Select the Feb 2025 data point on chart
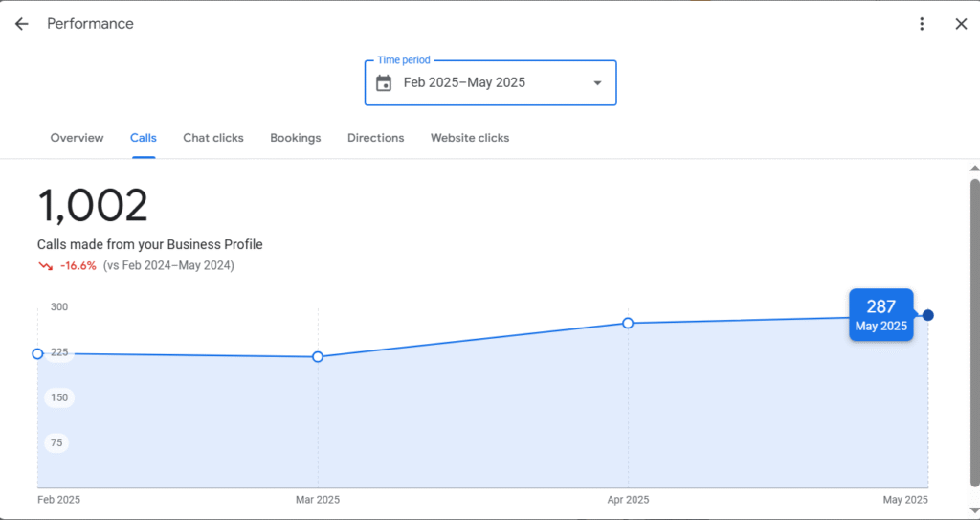 (37, 354)
